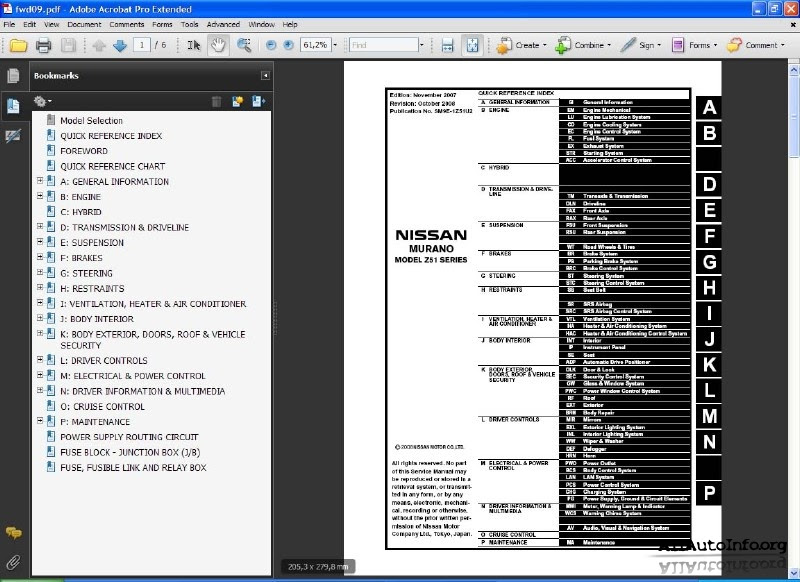Open the Sign dropdown button
Screen dimensions: 800x582
[x=641, y=45]
